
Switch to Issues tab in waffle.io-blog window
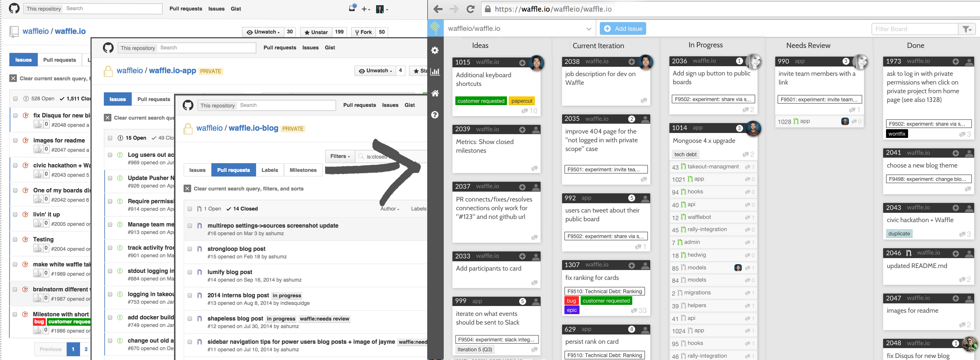[x=198, y=170]
